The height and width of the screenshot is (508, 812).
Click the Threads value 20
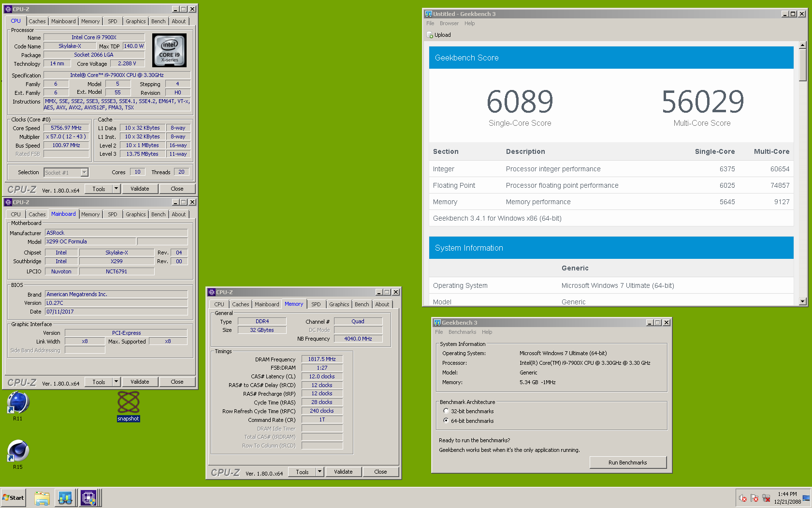click(x=181, y=172)
